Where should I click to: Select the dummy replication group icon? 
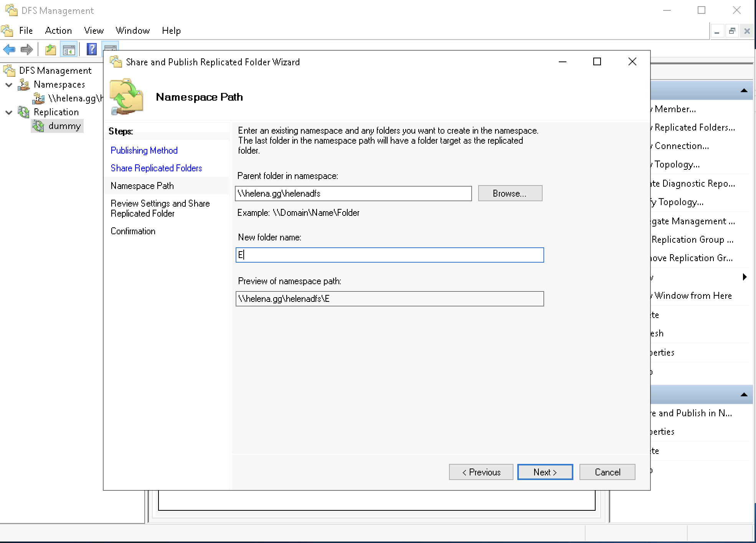click(38, 126)
